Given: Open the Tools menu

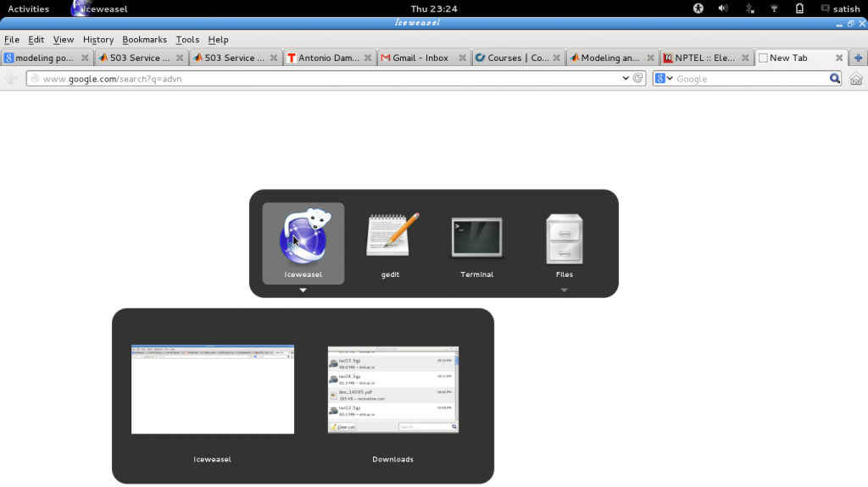Looking at the screenshot, I should click(187, 39).
